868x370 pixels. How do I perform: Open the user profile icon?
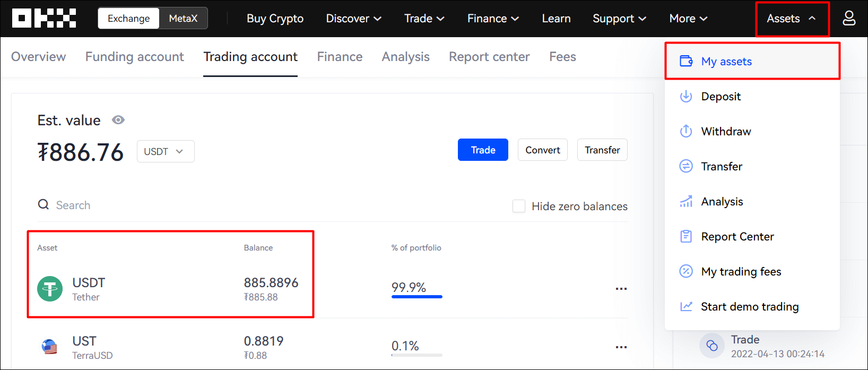849,18
